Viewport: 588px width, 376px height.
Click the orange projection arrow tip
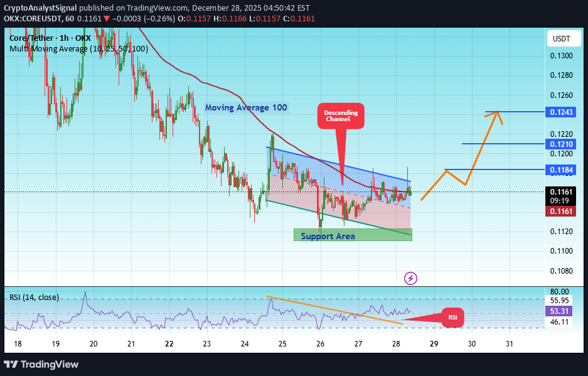coord(496,112)
